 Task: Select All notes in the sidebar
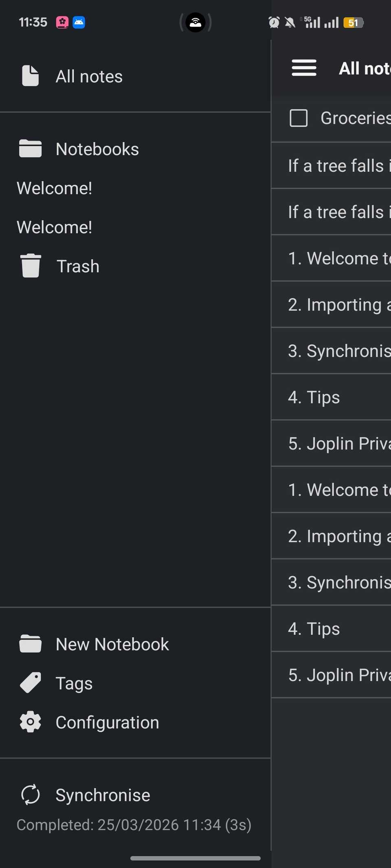pyautogui.click(x=89, y=77)
